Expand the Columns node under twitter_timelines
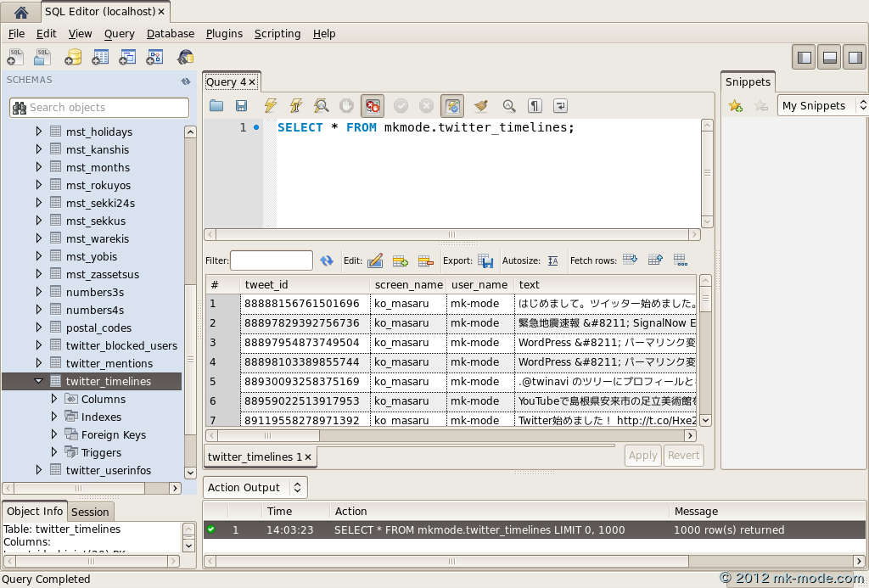The height and width of the screenshot is (588, 869). pyautogui.click(x=54, y=399)
